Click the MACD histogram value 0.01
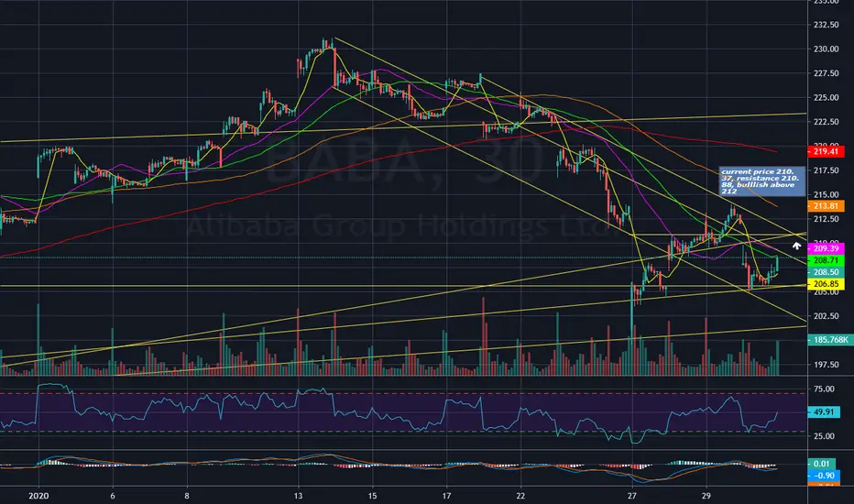Image resolution: width=854 pixels, height=504 pixels. click(x=821, y=464)
